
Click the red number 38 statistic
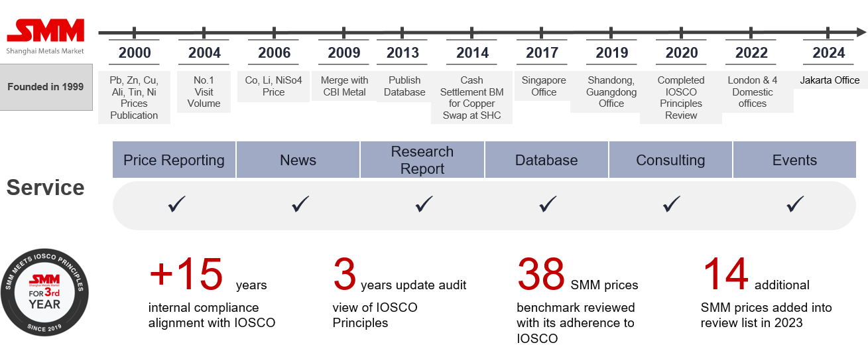click(x=541, y=275)
